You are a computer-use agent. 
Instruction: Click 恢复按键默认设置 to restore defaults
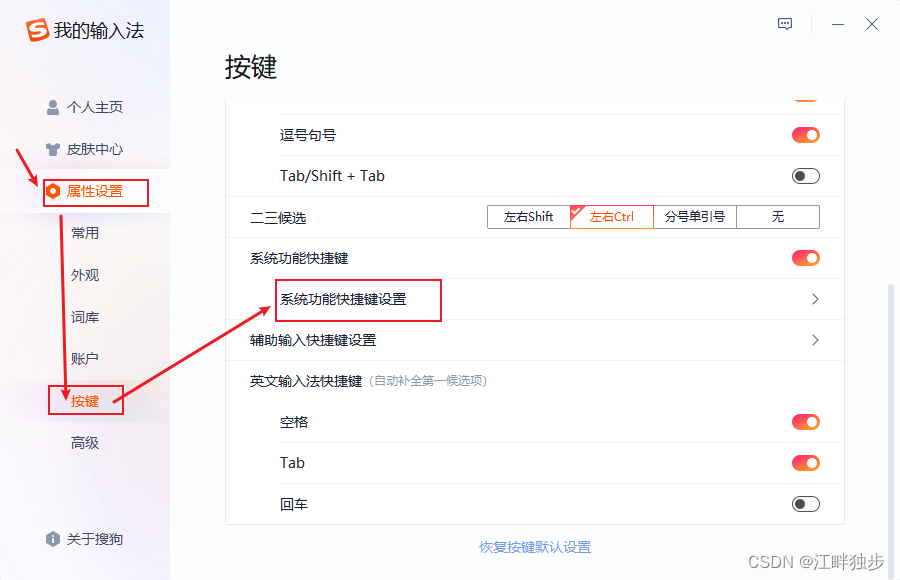536,546
